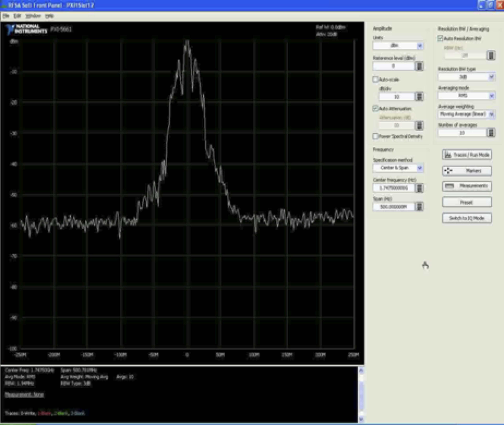
Task: Click the 'Traces: 0-White' legend text
Action: tap(20, 413)
